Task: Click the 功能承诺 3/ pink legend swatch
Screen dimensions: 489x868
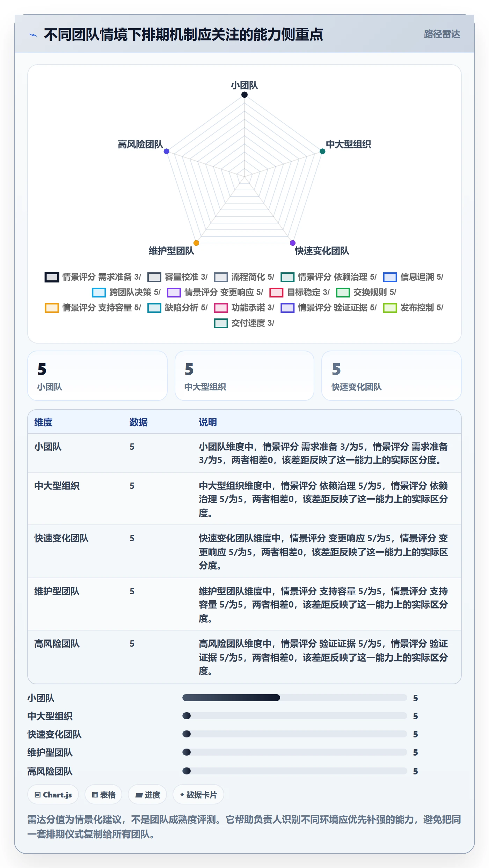Action: coord(221,308)
